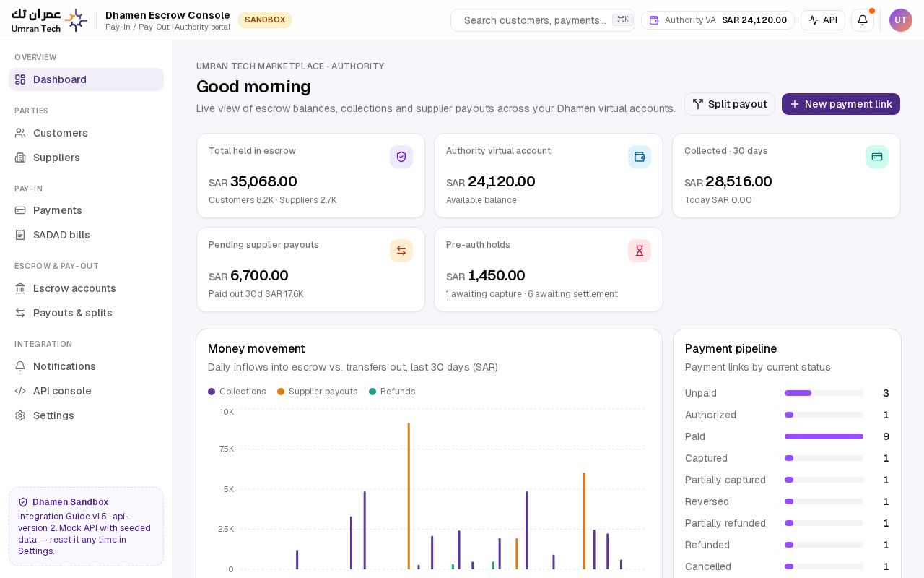Click the Paid status progress bar

pyautogui.click(x=824, y=436)
